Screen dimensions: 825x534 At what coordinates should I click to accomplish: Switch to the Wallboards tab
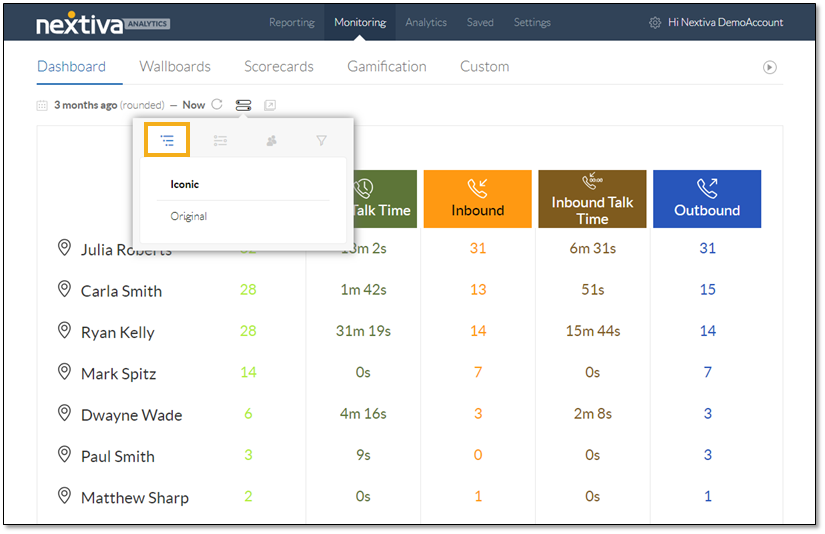[175, 67]
